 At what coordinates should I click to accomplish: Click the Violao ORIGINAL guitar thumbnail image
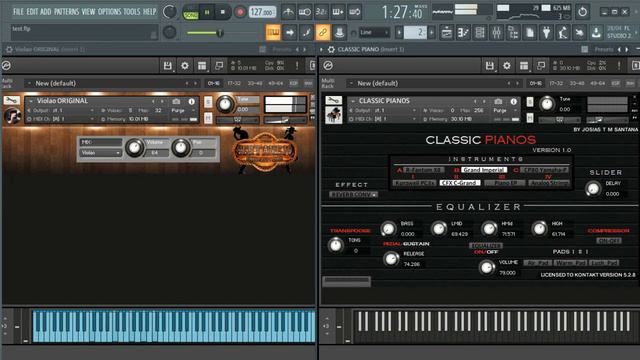click(x=12, y=116)
